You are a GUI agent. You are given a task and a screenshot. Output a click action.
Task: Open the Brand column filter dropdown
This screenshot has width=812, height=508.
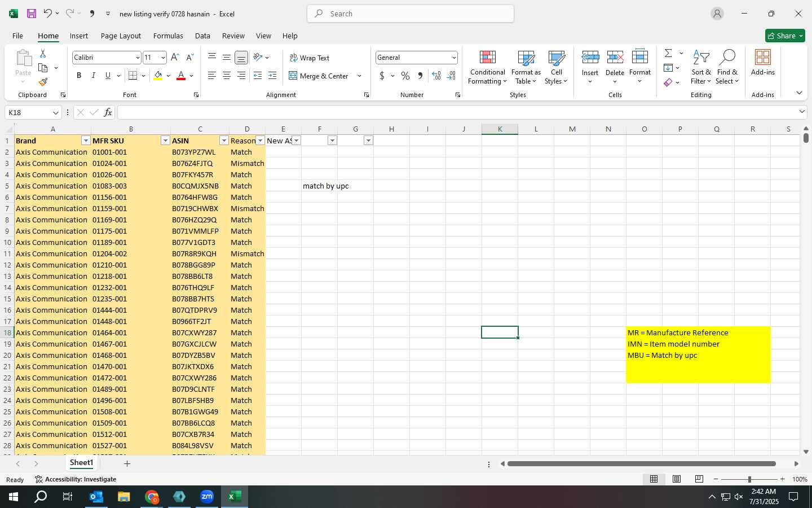[x=86, y=141]
